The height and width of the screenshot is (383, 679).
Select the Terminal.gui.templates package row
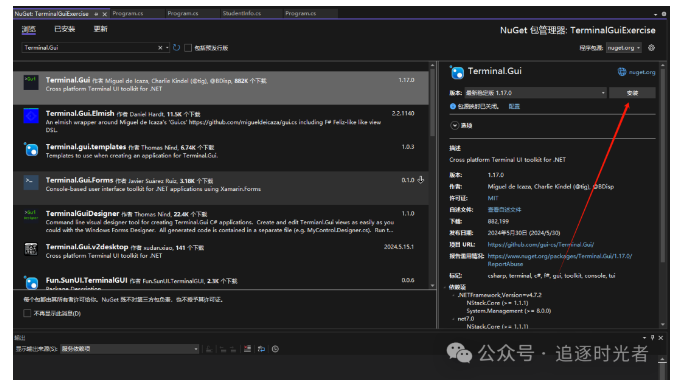coord(221,154)
